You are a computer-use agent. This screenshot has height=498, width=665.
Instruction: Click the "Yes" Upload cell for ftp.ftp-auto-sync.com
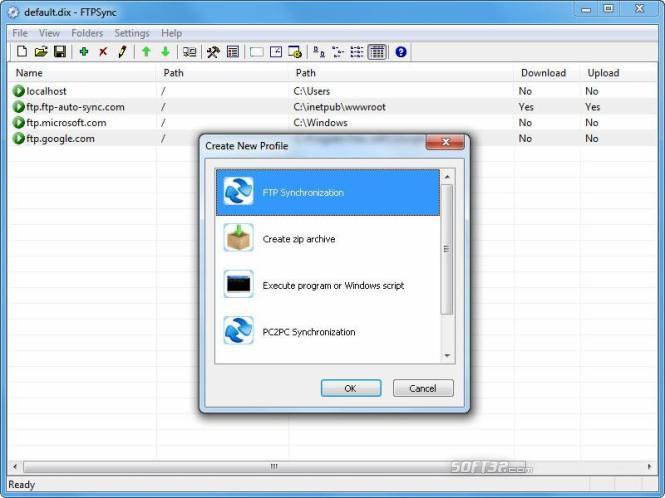(592, 107)
